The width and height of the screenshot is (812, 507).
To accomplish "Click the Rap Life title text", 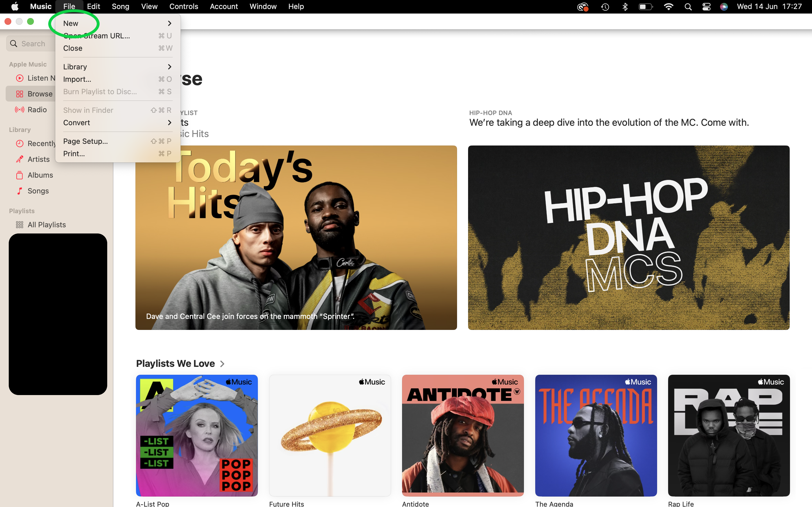I will pos(681,504).
